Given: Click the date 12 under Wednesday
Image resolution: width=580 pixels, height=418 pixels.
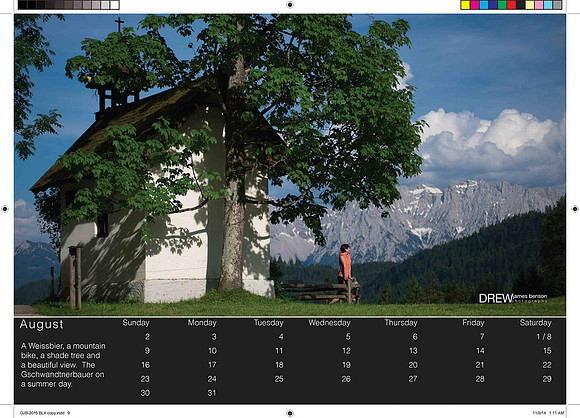Looking at the screenshot, I should pyautogui.click(x=346, y=351).
